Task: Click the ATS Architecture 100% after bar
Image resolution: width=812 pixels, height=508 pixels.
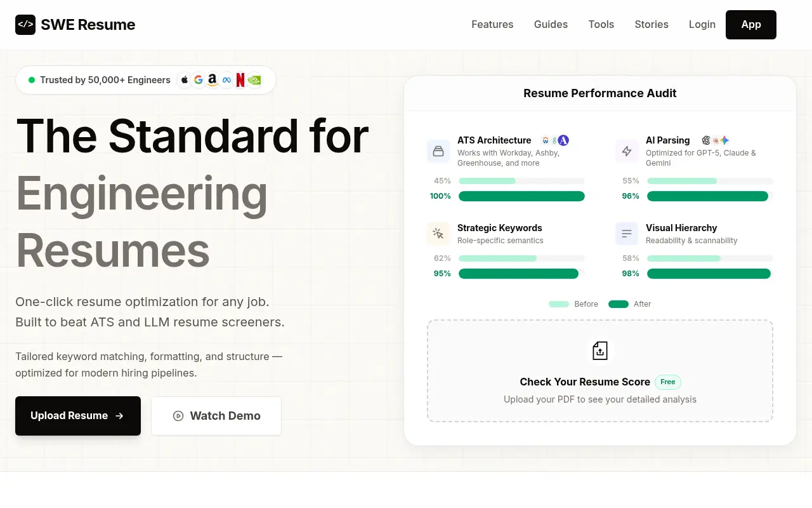Action: [x=521, y=196]
